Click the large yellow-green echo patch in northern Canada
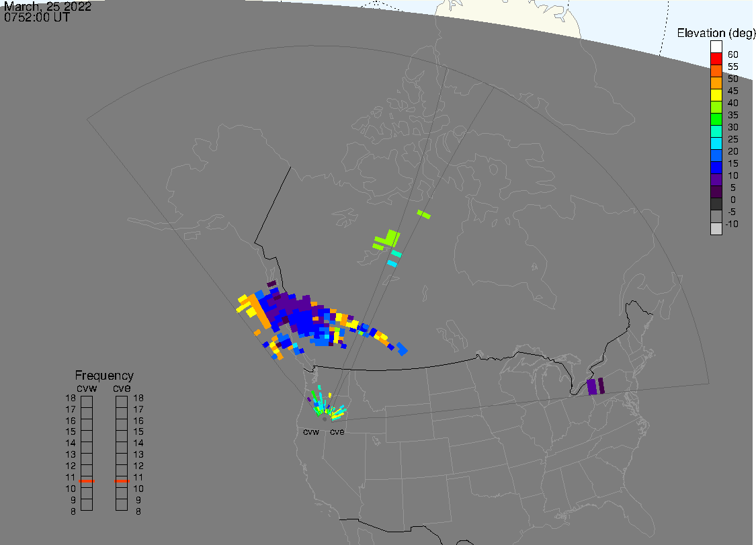 390,239
